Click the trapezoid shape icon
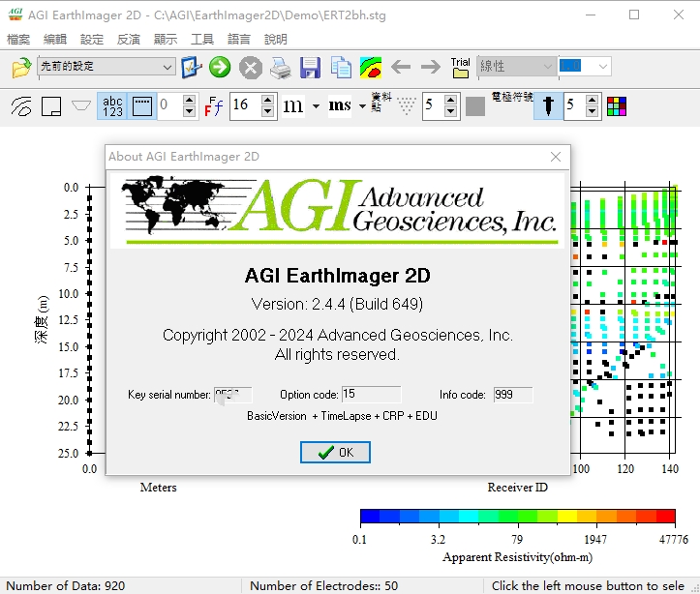This screenshot has height=594, width=700. tap(81, 106)
